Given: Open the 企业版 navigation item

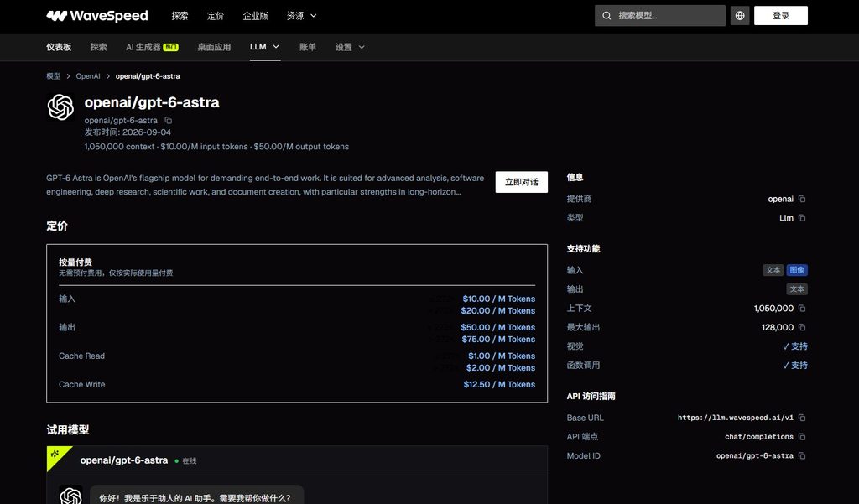Looking at the screenshot, I should pyautogui.click(x=255, y=16).
